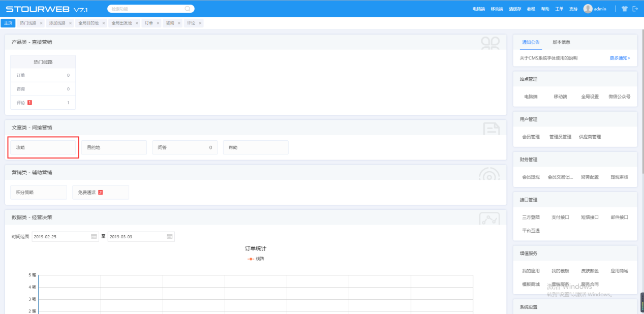Close the 热门线路 tab
Screen dimensions: 644x314
[x=41, y=23]
